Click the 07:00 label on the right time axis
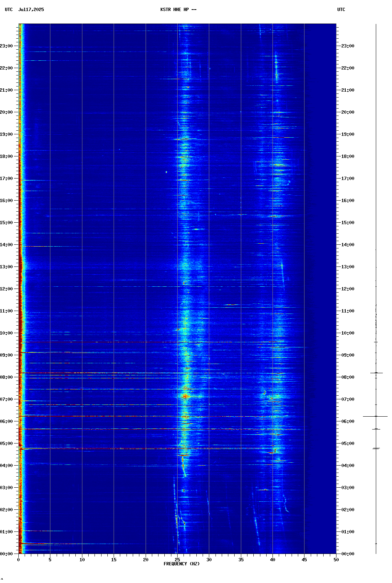The height and width of the screenshot is (583, 392). tap(348, 399)
